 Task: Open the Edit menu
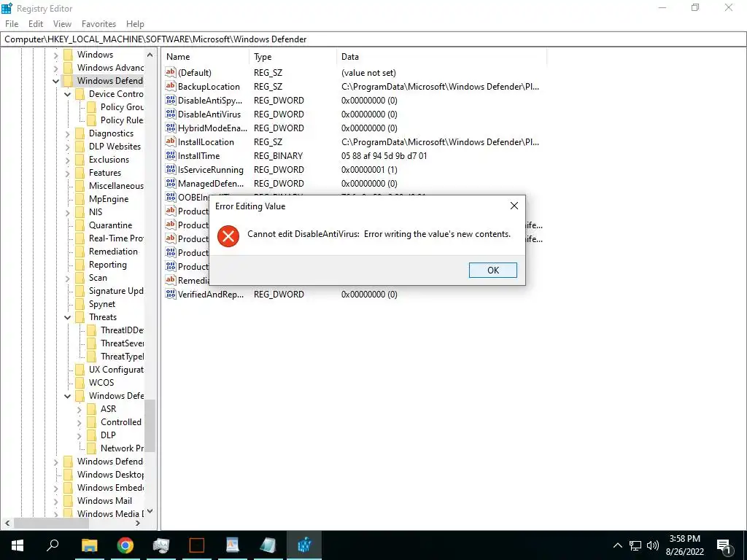(x=36, y=24)
